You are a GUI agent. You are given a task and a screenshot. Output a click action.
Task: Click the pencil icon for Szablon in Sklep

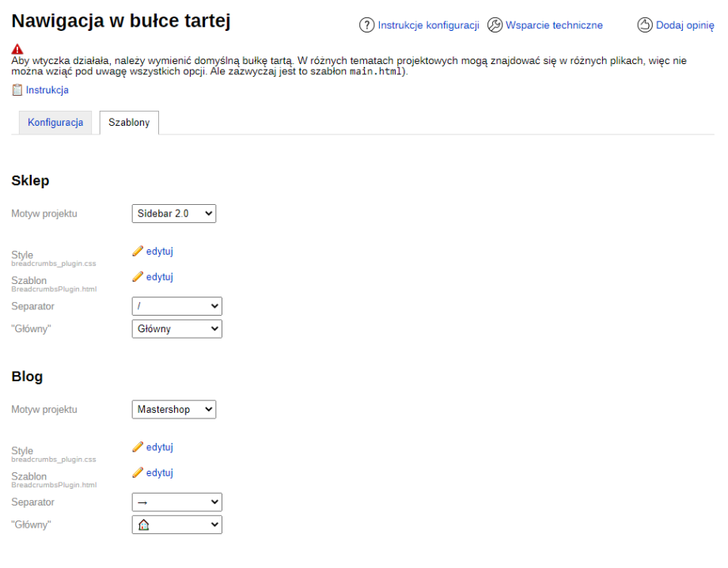tap(138, 277)
